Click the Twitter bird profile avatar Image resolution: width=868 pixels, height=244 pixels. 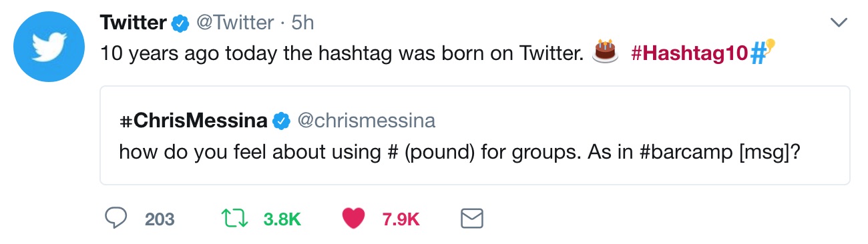pos(47,46)
